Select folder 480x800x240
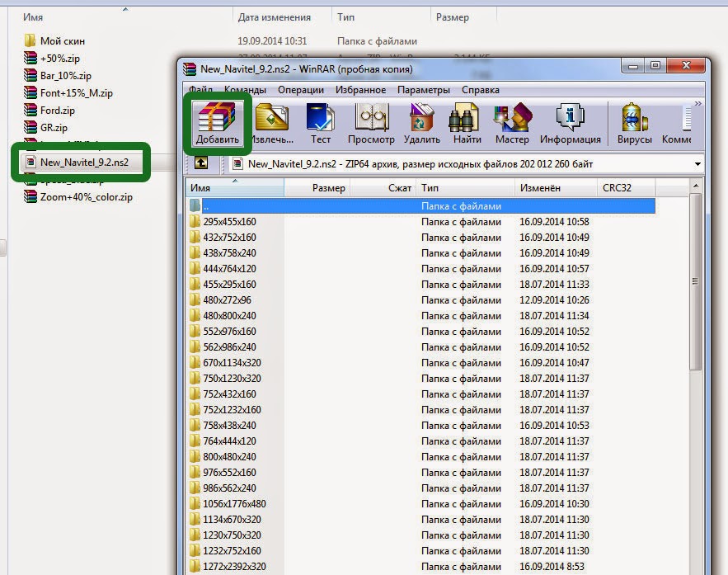This screenshot has width=728, height=575. point(229,316)
